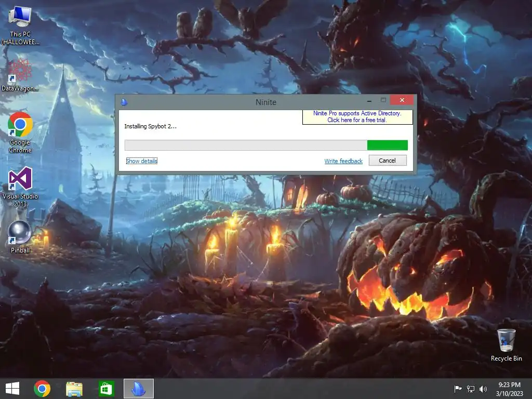The image size is (532, 399).
Task: Click the 'Installing Spybot 2...' status text
Action: click(x=150, y=126)
